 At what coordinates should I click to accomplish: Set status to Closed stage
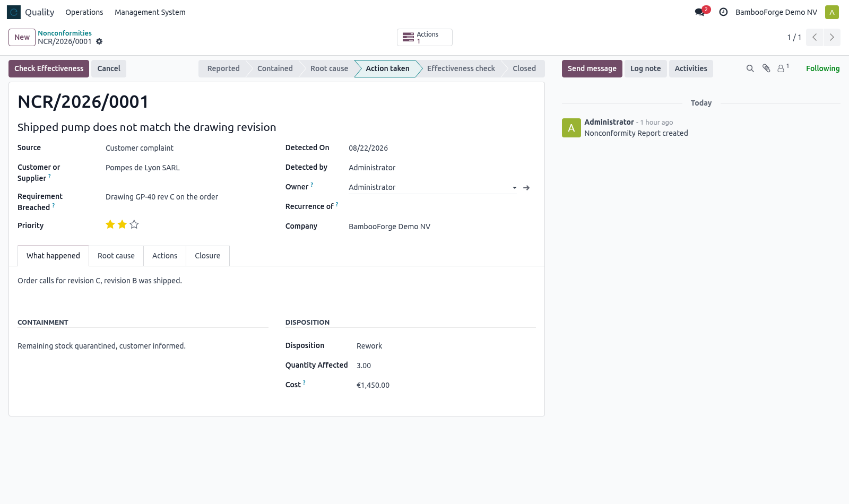[x=524, y=68]
